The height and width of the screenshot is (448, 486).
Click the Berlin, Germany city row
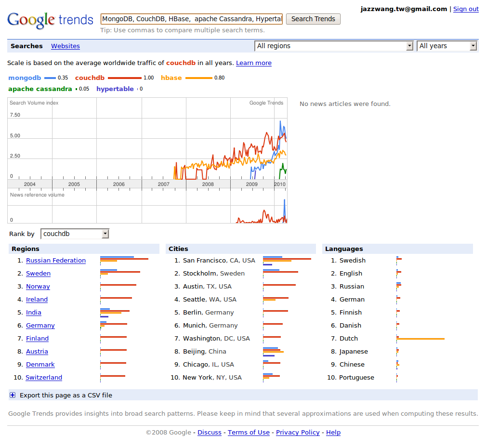(242, 313)
